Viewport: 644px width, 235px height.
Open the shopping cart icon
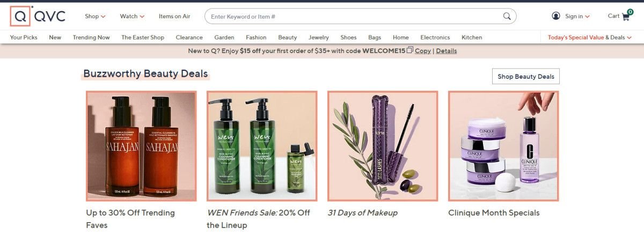626,15
